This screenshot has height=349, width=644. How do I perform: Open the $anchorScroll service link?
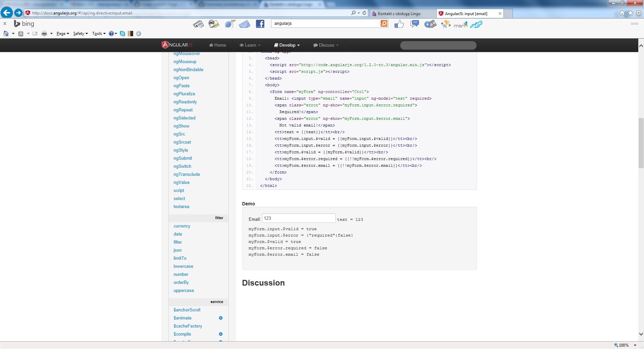click(x=187, y=310)
